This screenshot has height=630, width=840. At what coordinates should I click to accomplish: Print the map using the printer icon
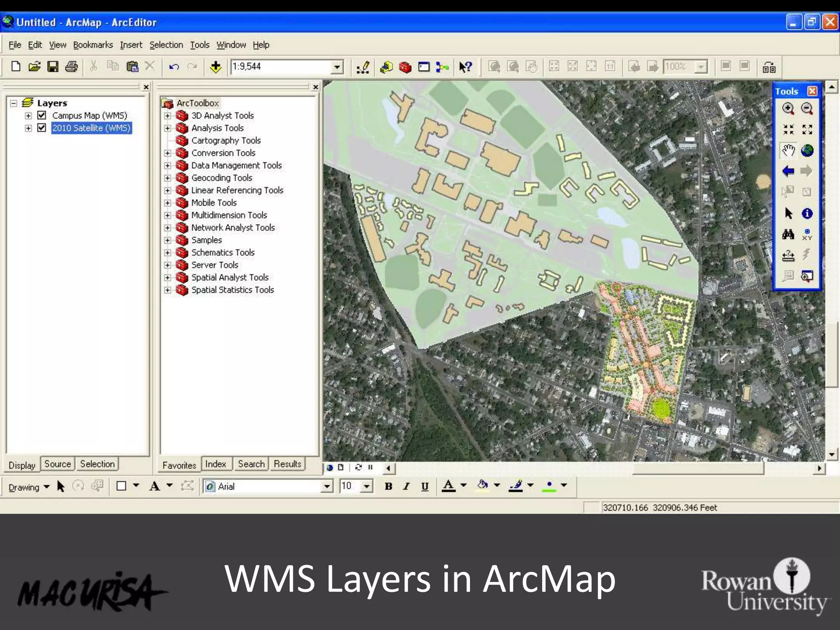pos(71,66)
